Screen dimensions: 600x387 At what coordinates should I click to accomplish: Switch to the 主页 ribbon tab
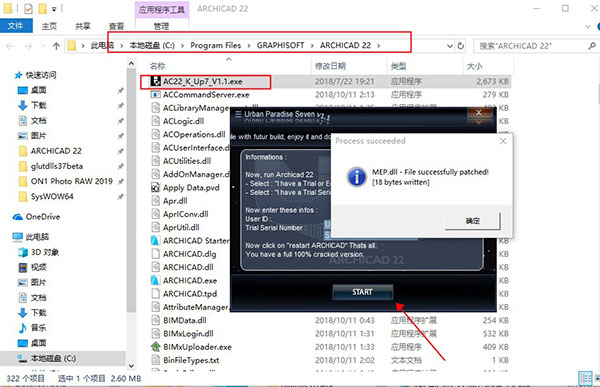point(49,26)
